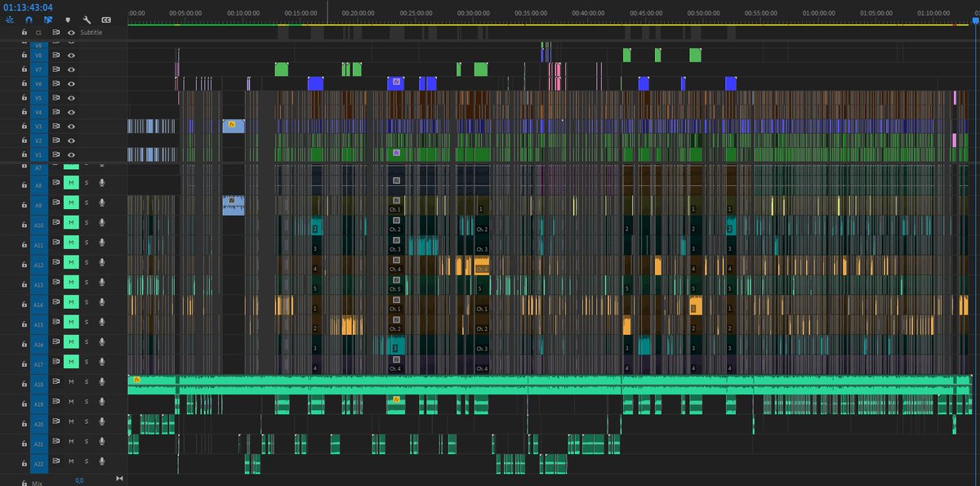The height and width of the screenshot is (486, 980).
Task: Target video track V7 header
Action: tap(38, 69)
